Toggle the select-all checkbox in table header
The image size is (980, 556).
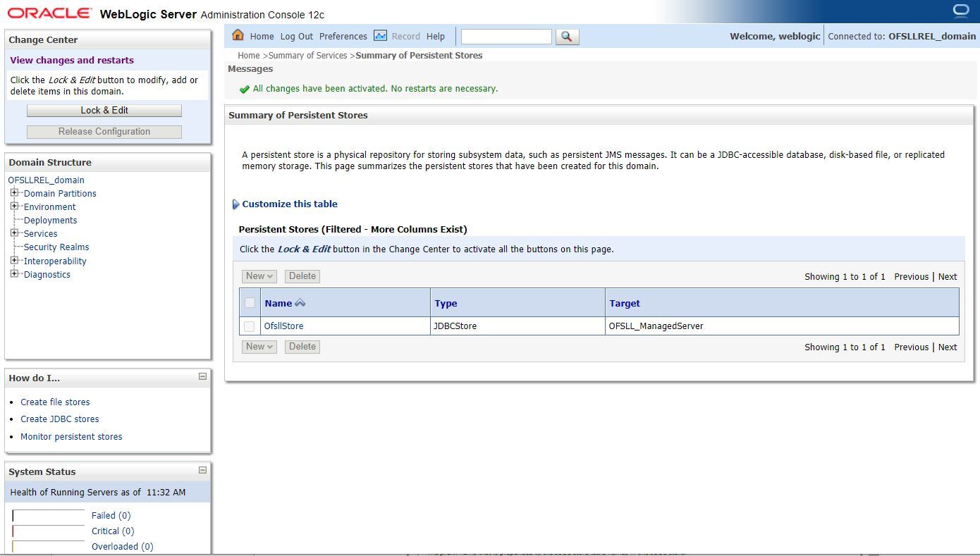coord(250,303)
